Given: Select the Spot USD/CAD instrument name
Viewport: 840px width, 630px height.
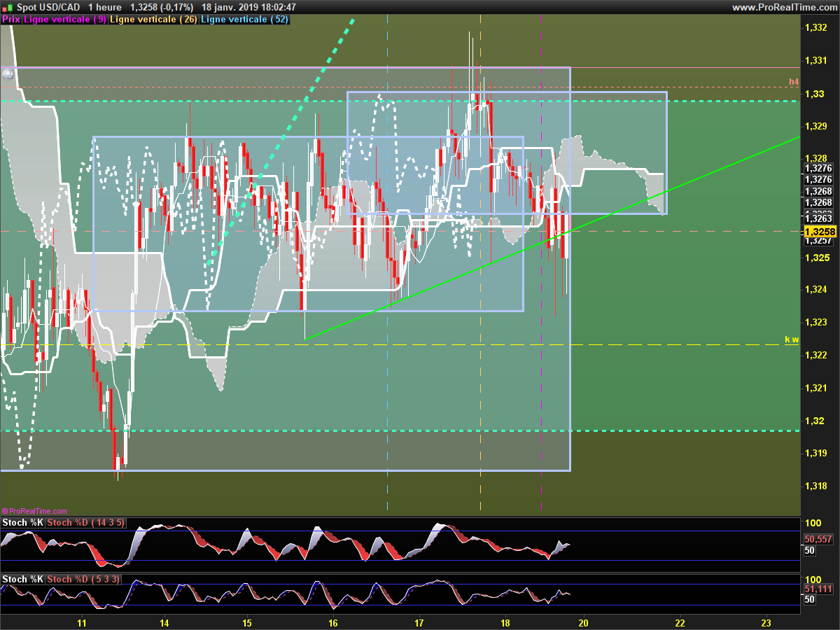Looking at the screenshot, I should click(47, 7).
